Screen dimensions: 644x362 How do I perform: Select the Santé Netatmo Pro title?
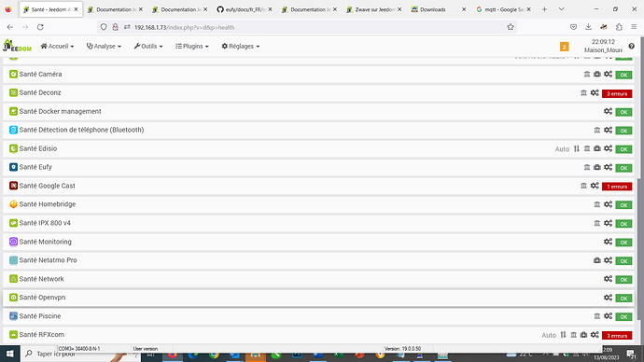tap(48, 260)
